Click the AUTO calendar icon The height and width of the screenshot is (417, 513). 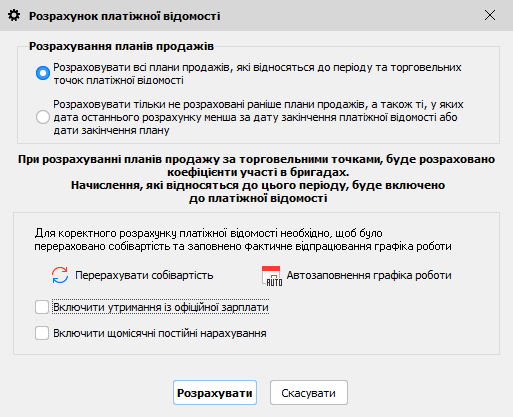tap(272, 275)
